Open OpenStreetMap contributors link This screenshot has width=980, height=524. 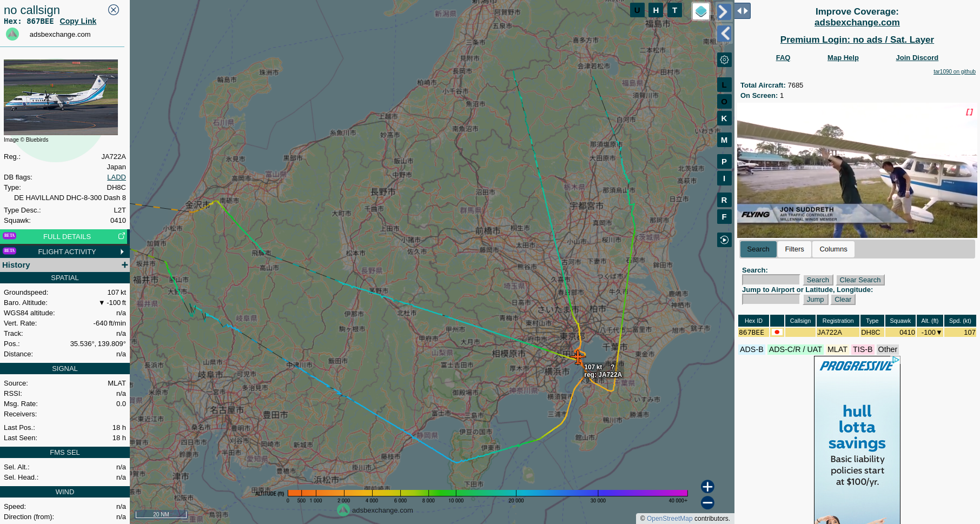point(669,519)
